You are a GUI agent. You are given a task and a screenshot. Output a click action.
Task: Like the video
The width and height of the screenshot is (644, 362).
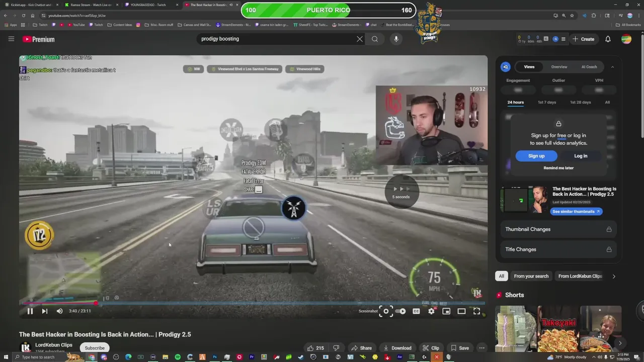pyautogui.click(x=316, y=348)
